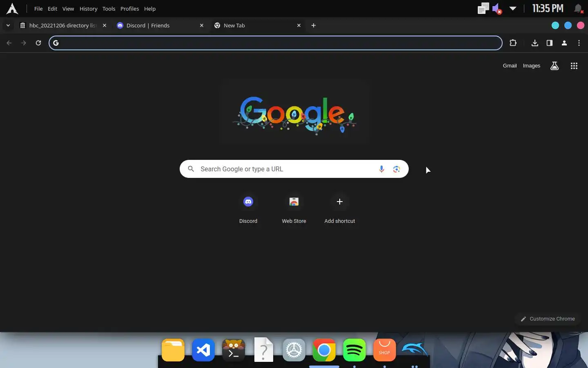Launch Visual Studio Code from dock
Viewport: 588px width, 368px height.
point(203,350)
